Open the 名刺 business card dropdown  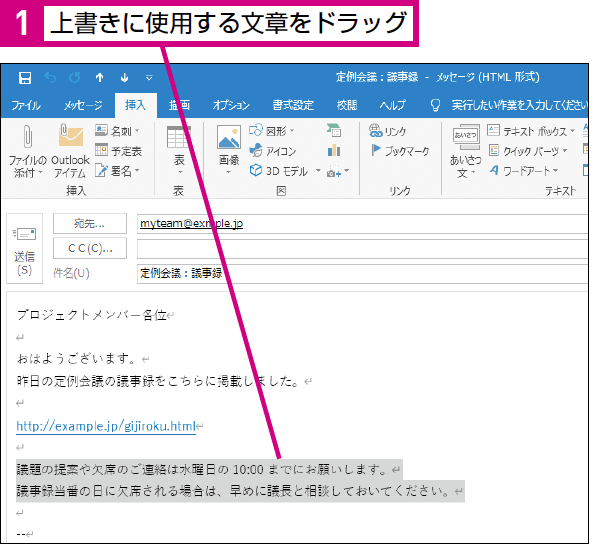pyautogui.click(x=117, y=131)
